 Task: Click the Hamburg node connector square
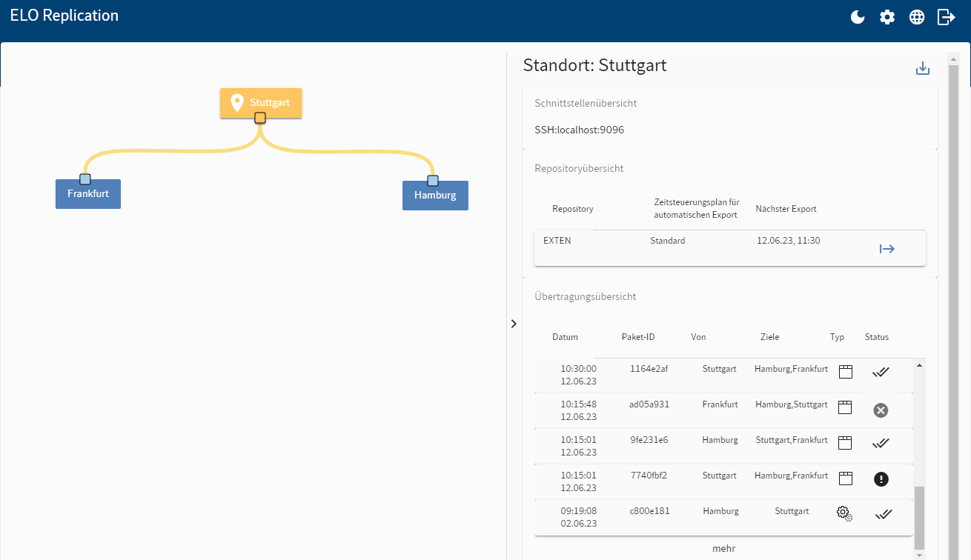point(433,181)
